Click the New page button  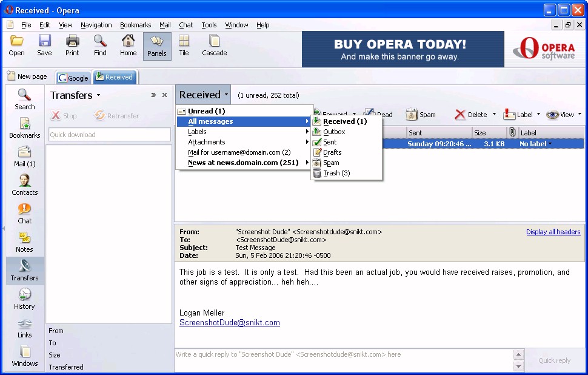[27, 76]
